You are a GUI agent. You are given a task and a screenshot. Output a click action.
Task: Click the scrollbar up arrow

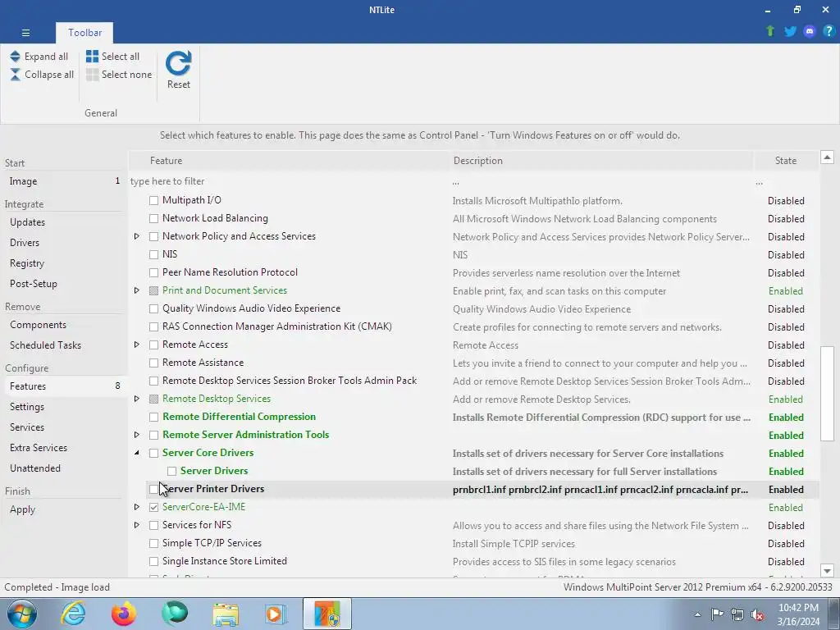tap(827, 157)
